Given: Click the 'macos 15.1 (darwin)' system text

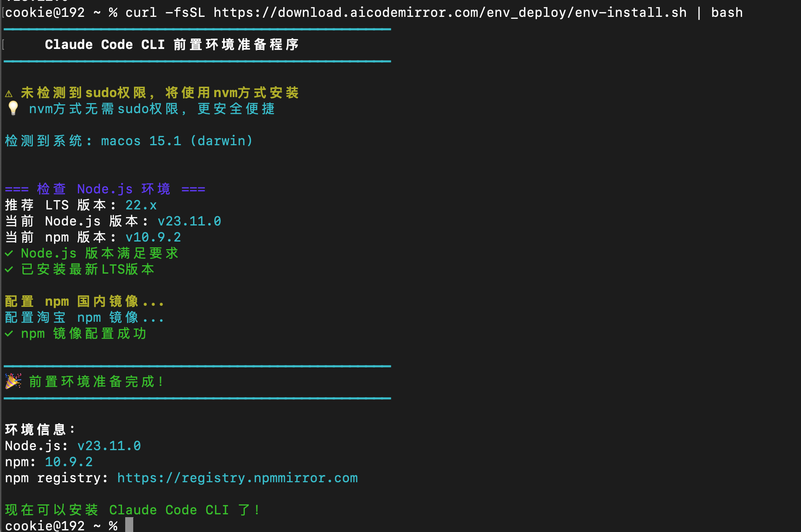Looking at the screenshot, I should click(177, 141).
